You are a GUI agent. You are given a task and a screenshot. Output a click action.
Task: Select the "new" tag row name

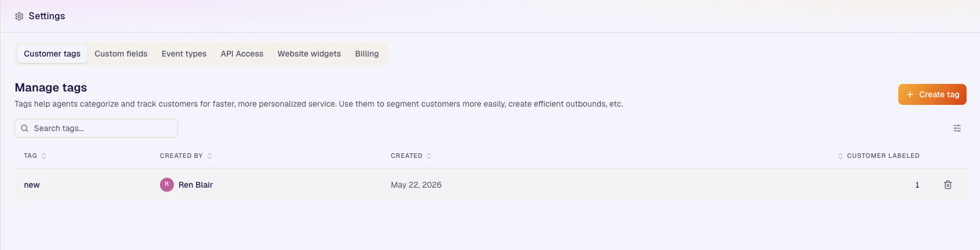[32, 185]
